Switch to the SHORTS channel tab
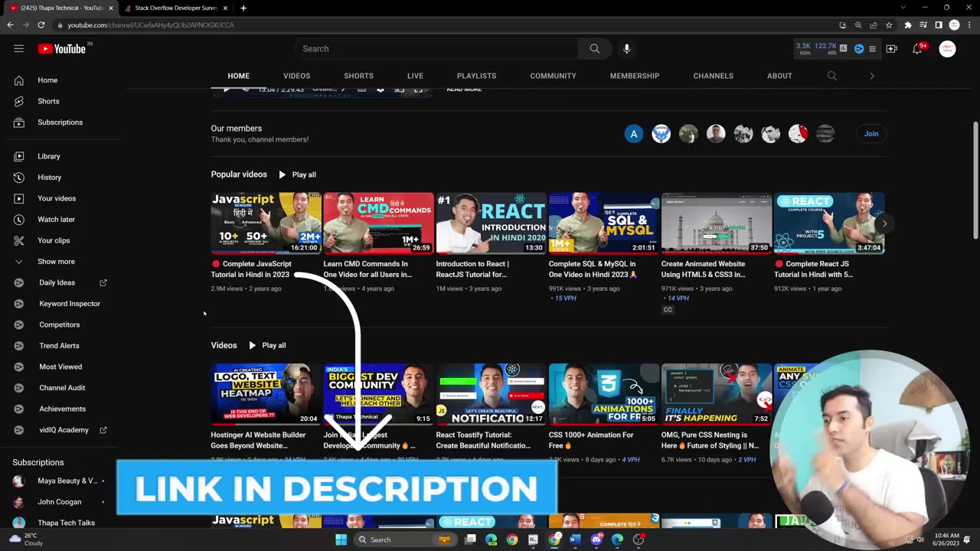Image resolution: width=980 pixels, height=551 pixels. 358,76
